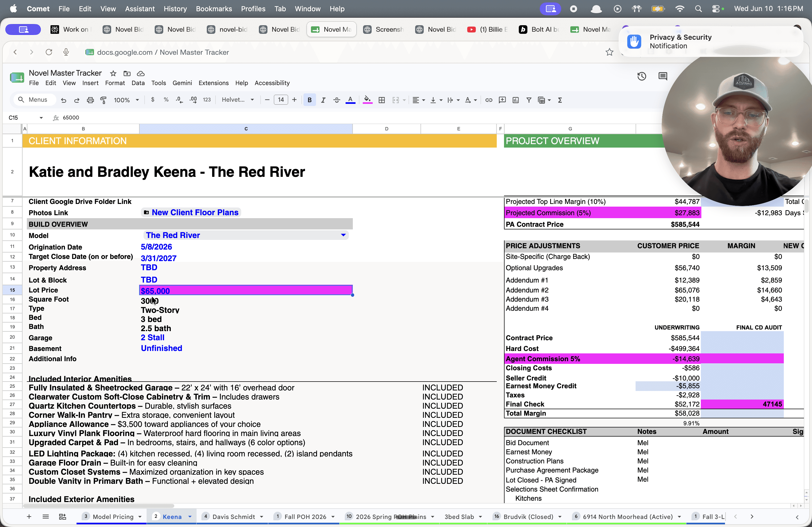The image size is (812, 527).
Task: Open the zoom 100% dropdown
Action: pyautogui.click(x=126, y=100)
